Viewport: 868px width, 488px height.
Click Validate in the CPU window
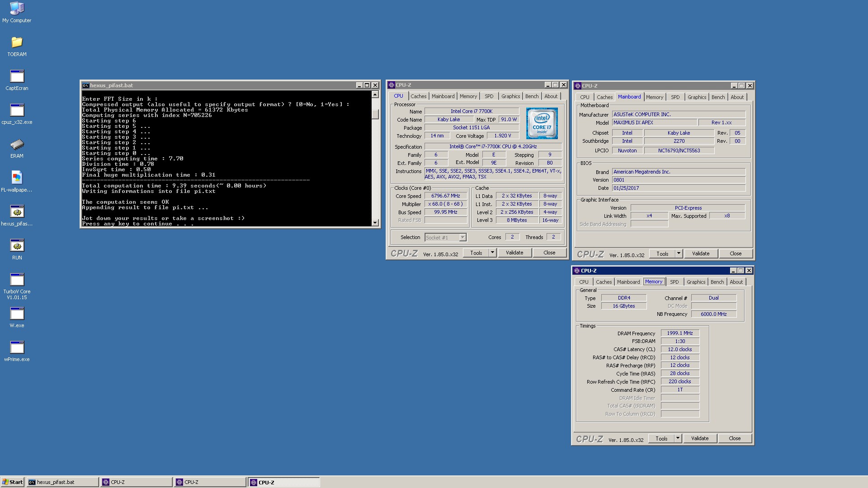pyautogui.click(x=514, y=253)
